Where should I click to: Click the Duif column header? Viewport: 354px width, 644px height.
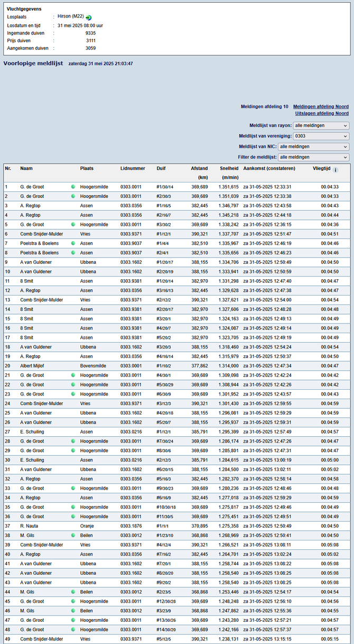point(161,168)
